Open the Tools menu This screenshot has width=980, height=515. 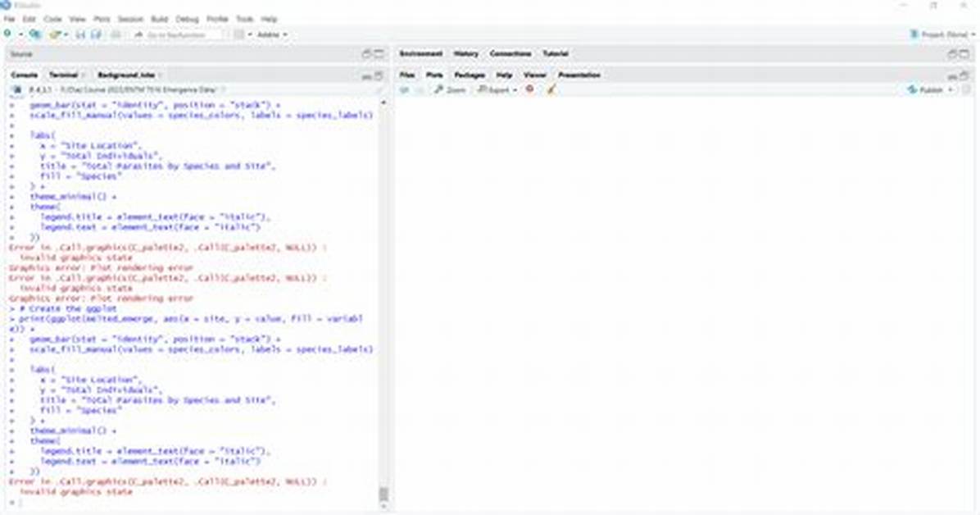coord(244,20)
